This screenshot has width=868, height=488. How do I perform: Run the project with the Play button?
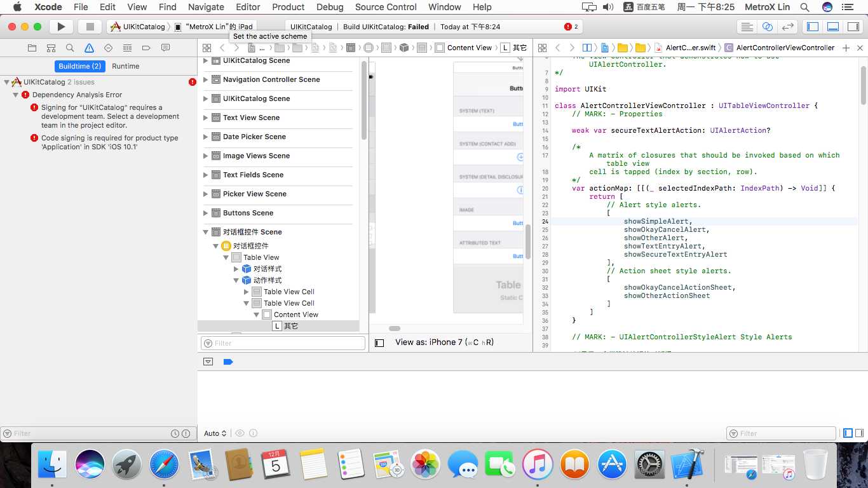(61, 27)
